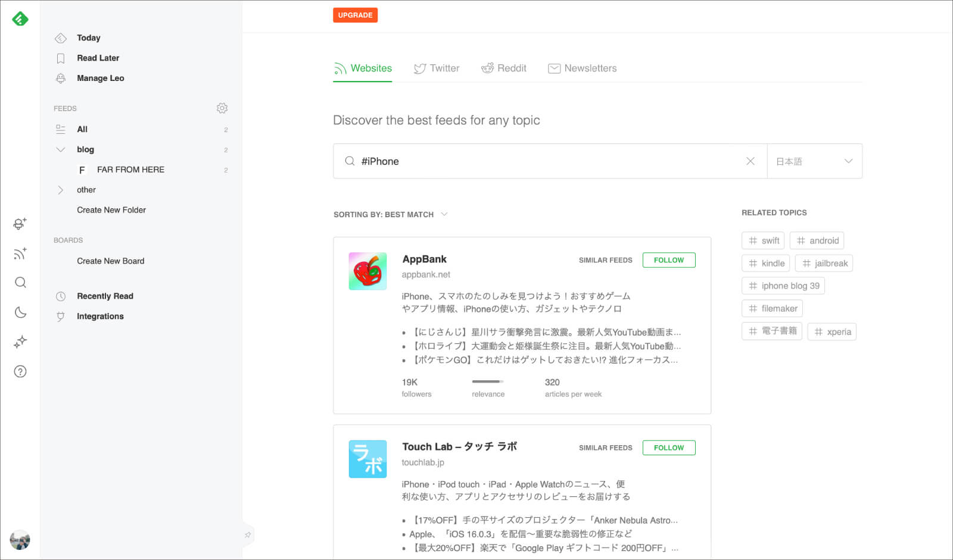
Task: Click the orange UPGRADE button
Action: [x=355, y=15]
